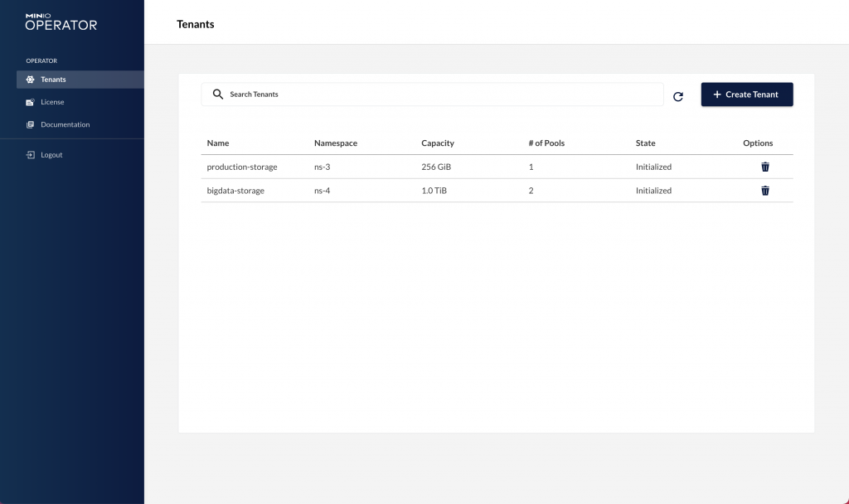Click the 1.0 TiB capacity cell
The height and width of the screenshot is (504, 849).
click(434, 191)
